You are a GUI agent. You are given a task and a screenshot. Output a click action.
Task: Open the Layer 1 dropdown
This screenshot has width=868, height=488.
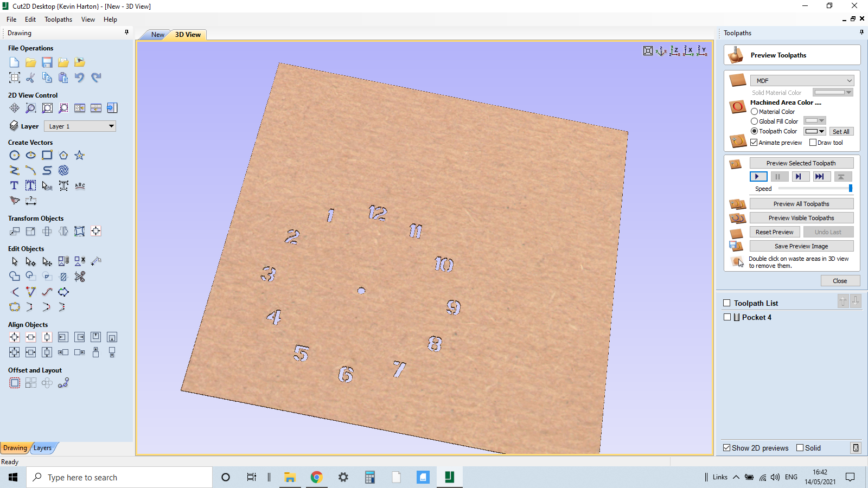tap(80, 126)
